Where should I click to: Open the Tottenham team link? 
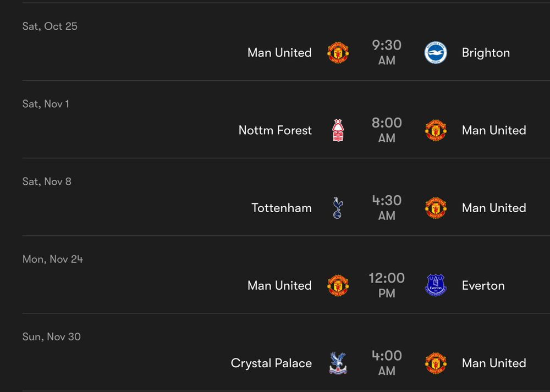point(281,208)
